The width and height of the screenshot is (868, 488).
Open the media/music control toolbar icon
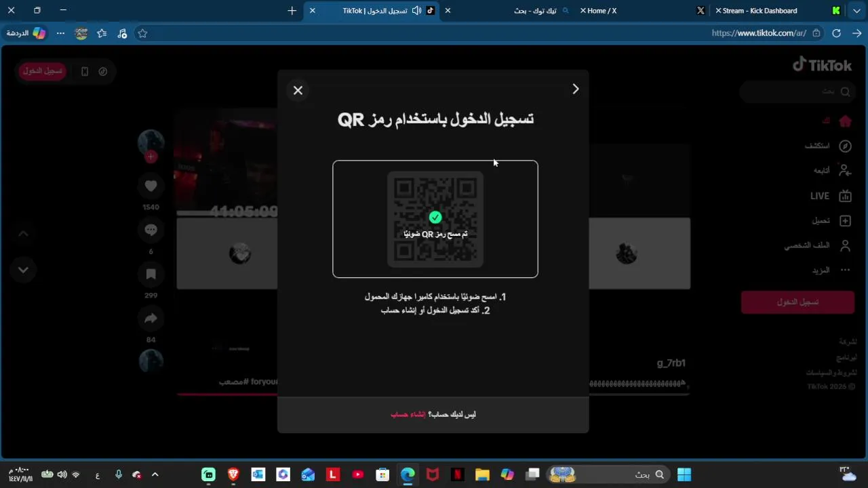pyautogui.click(x=122, y=33)
